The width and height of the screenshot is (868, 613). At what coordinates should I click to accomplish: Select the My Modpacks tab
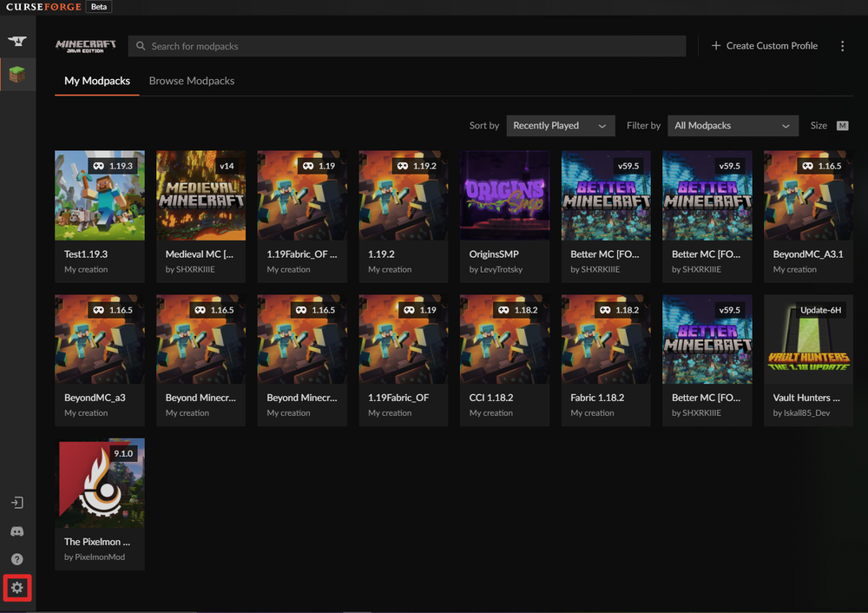point(97,81)
